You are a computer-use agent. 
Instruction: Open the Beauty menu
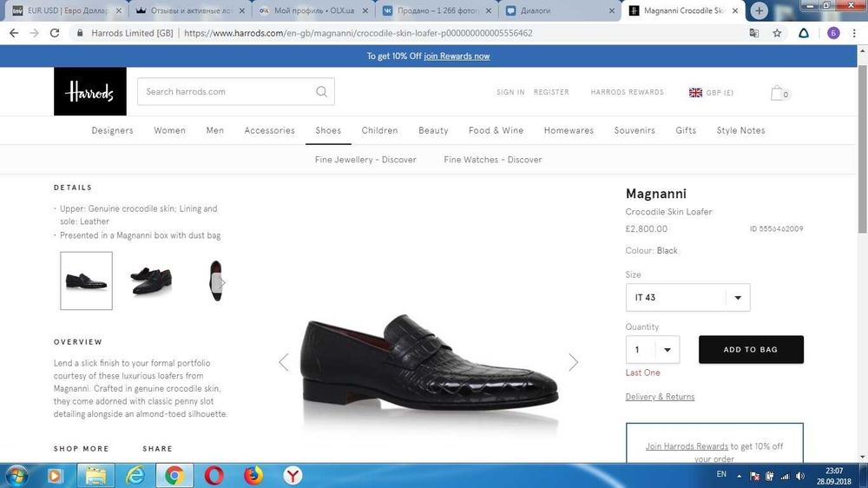(x=433, y=130)
